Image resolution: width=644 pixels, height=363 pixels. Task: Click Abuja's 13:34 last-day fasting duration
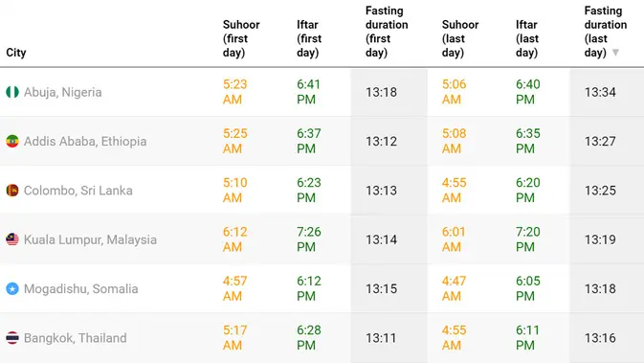pyautogui.click(x=600, y=92)
